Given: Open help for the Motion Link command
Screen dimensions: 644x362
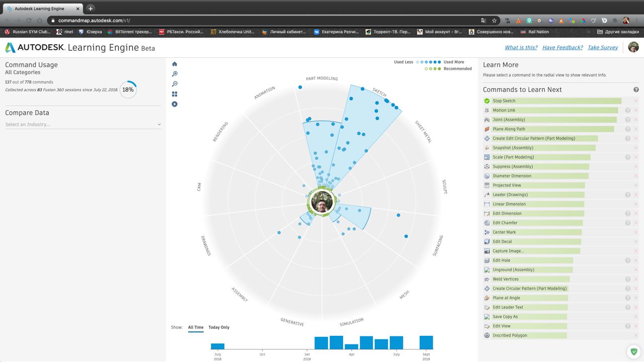Looking at the screenshot, I should click(x=628, y=110).
